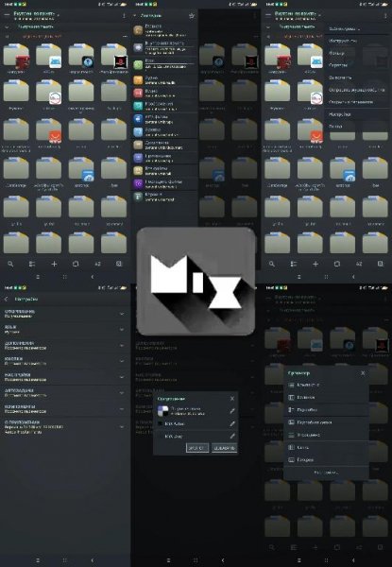Collapse storage chevron beside path on plain grid screen
Screen dimensions: 392x567
tap(7, 27)
